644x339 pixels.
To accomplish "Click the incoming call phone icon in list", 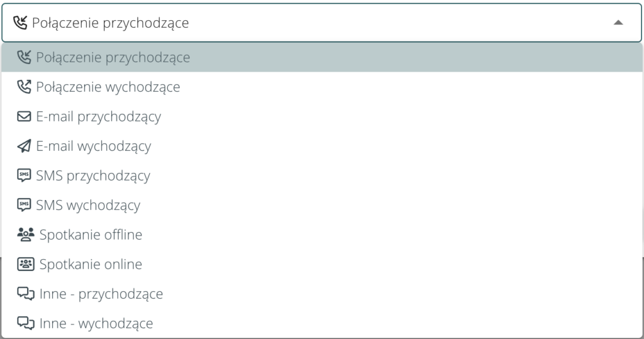I will point(24,58).
